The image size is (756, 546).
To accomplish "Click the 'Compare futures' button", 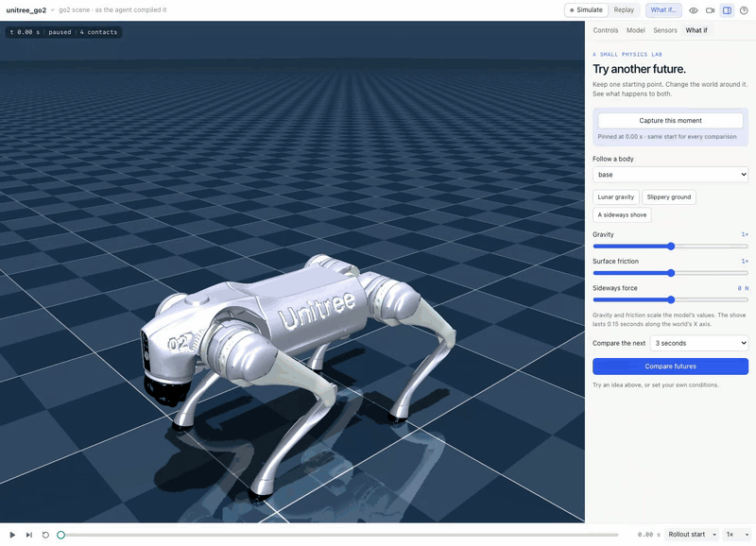I will pos(670,367).
